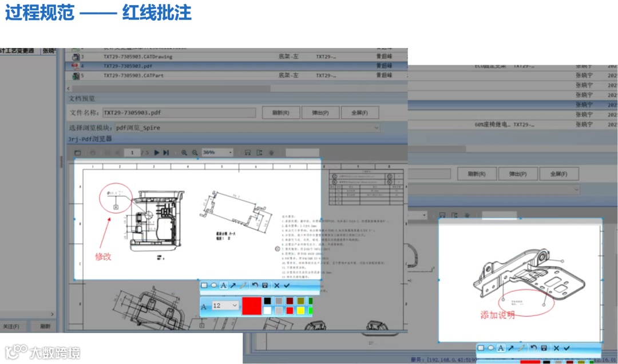The image size is (618, 364).
Task: Click the fit-width layout icon in PDF toolbar
Action: [248, 153]
